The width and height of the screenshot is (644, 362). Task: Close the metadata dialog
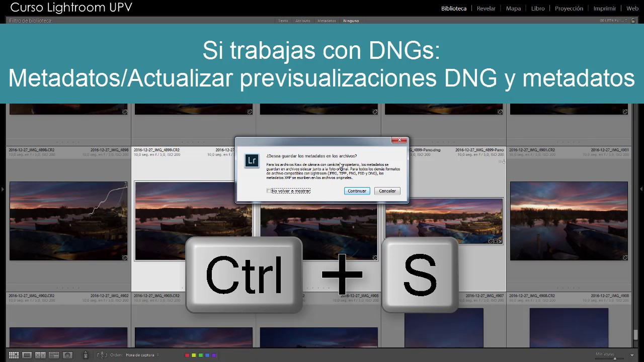point(399,140)
